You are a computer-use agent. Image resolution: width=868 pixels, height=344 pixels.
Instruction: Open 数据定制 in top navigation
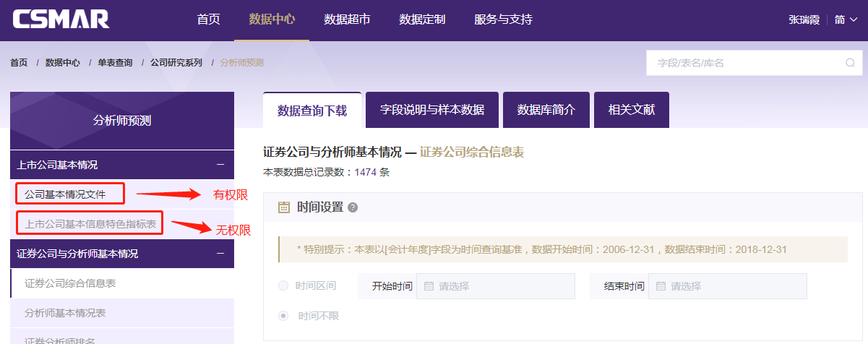pyautogui.click(x=422, y=20)
